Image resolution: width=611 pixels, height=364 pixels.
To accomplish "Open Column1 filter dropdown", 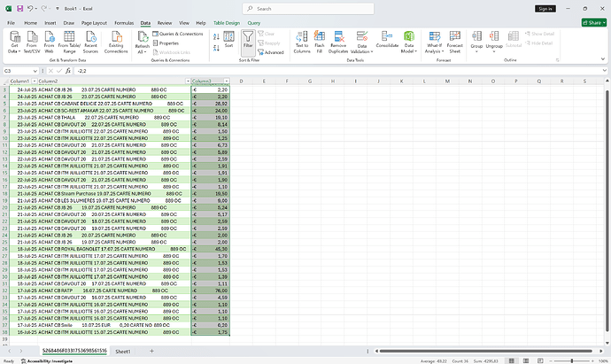I will tap(35, 81).
